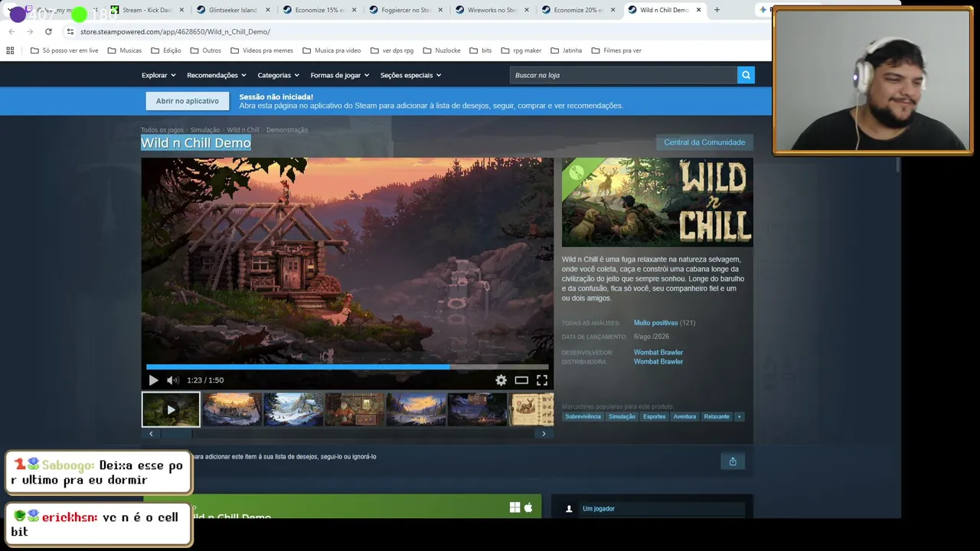Viewport: 980px width, 551px height.
Task: Open the Nuzlocke bookmarks folder
Action: point(441,51)
